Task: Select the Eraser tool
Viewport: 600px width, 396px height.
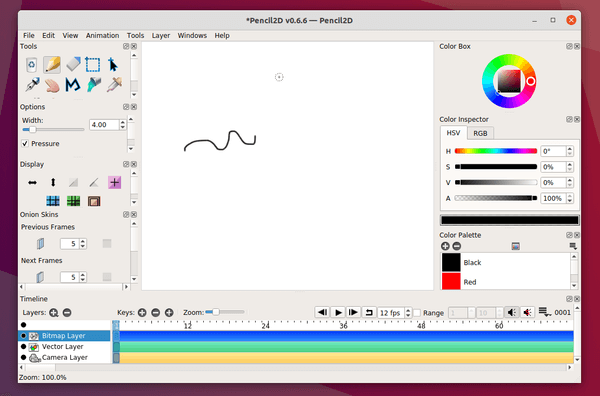Action: point(73,65)
